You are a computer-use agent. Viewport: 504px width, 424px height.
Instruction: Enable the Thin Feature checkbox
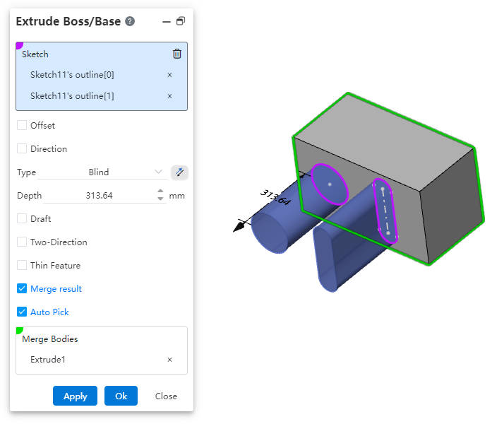22,266
